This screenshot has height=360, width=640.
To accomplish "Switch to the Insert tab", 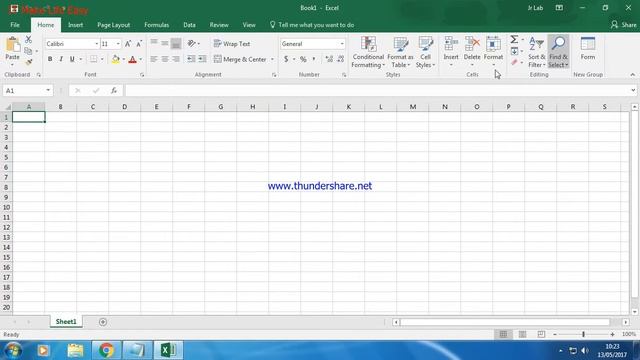I will [76, 25].
